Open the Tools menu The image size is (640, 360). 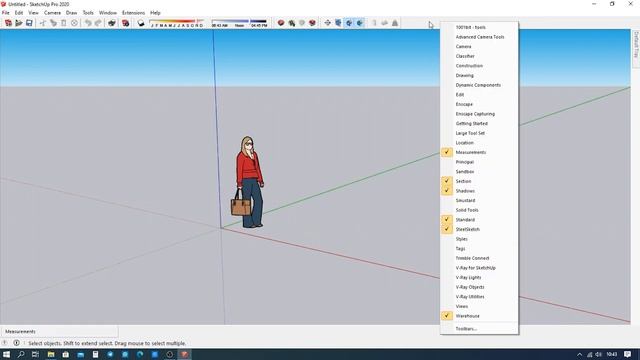(88, 13)
